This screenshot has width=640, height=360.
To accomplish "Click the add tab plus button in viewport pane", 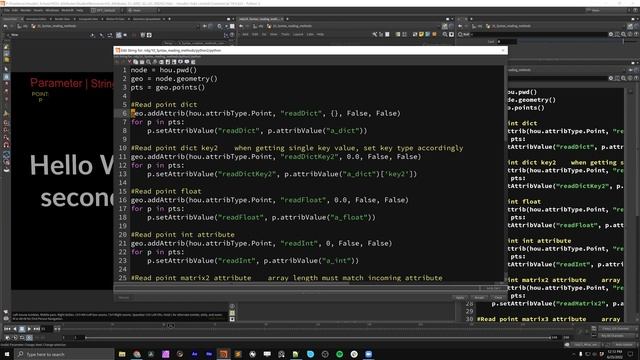I will click(169, 19).
